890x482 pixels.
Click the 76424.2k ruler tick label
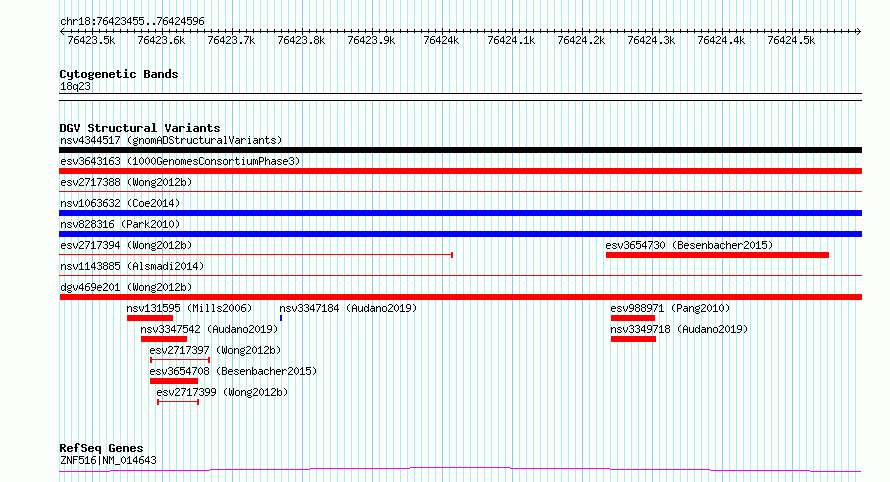point(581,40)
